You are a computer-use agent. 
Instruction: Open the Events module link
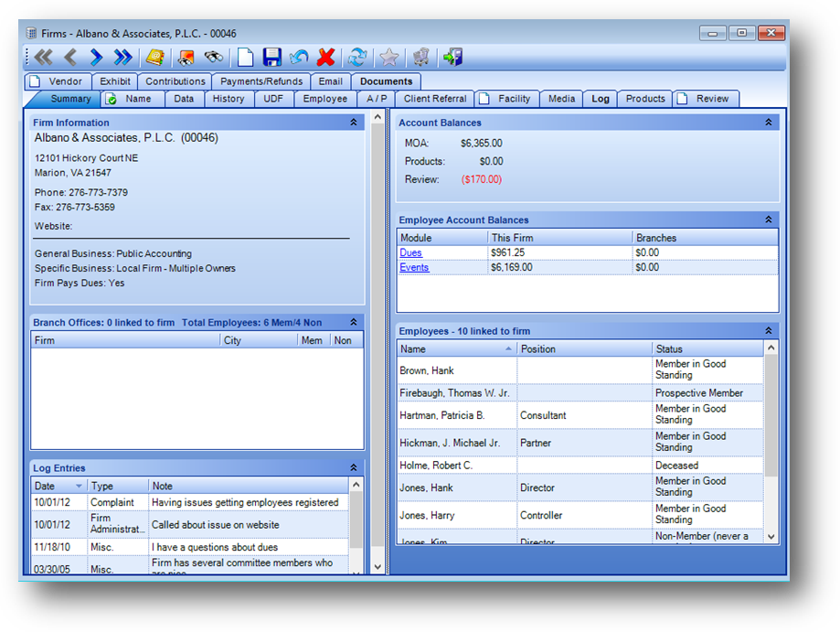click(x=414, y=267)
